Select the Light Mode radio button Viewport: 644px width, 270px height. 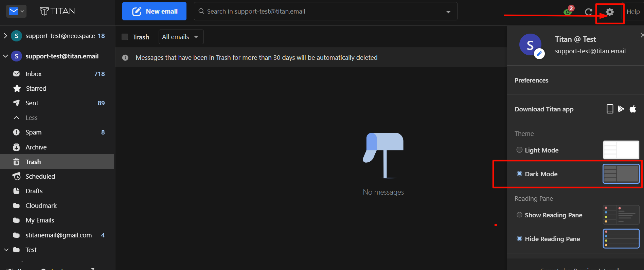coord(519,150)
